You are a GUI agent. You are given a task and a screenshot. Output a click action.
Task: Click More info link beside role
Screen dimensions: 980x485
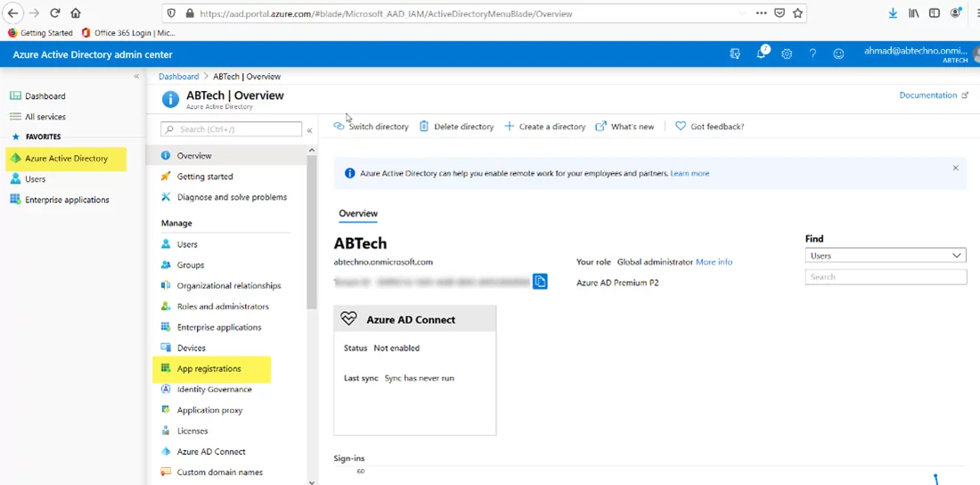click(714, 261)
